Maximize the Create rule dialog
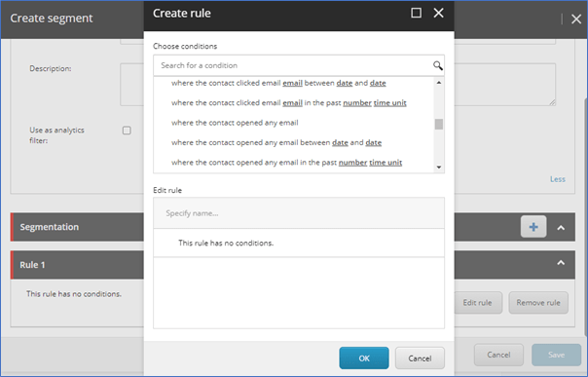The height and width of the screenshot is (377, 588). (x=416, y=13)
